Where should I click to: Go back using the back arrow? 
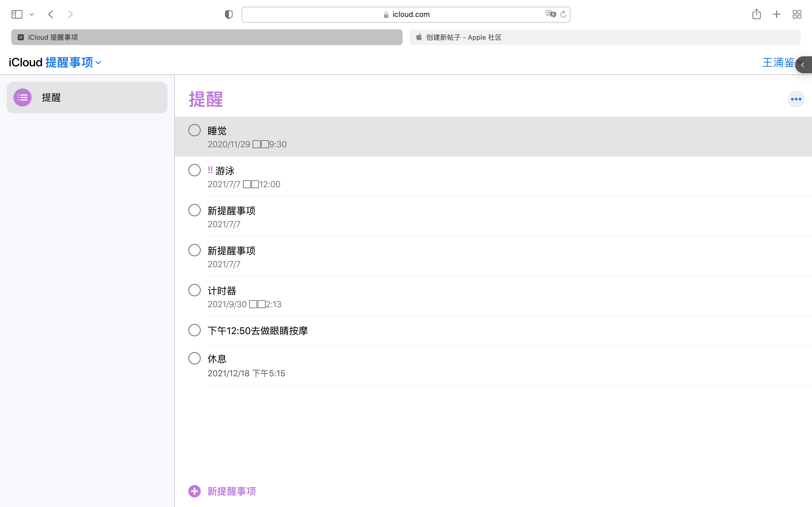click(51, 14)
